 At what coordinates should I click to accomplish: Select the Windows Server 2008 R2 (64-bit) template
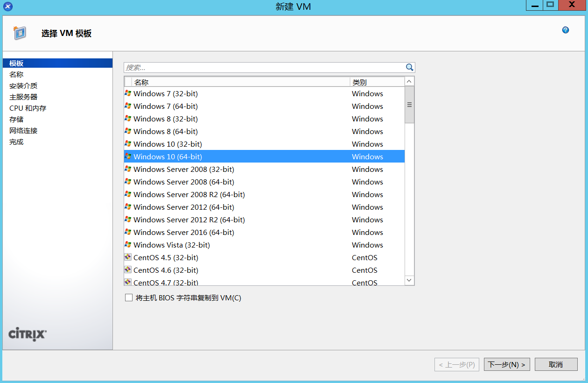click(x=264, y=194)
